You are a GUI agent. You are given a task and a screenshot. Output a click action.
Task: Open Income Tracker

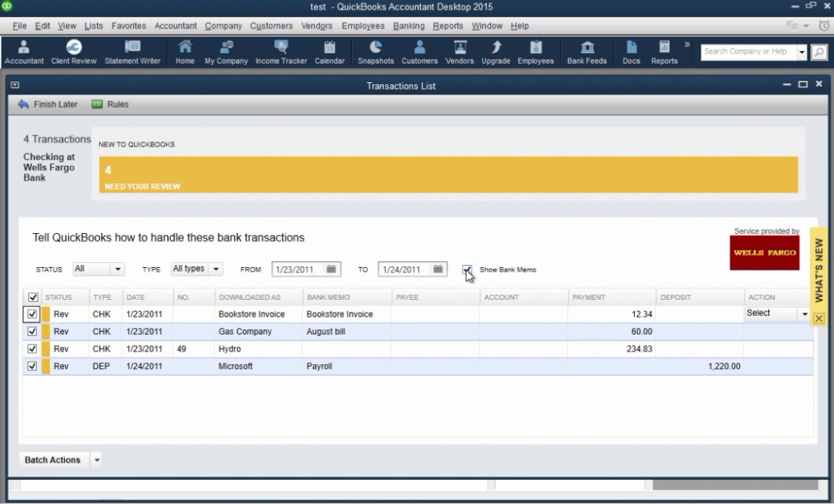281,52
